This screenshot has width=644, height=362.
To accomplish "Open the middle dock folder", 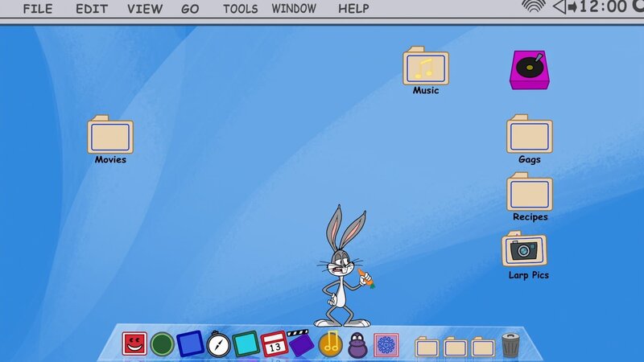I will 455,347.
